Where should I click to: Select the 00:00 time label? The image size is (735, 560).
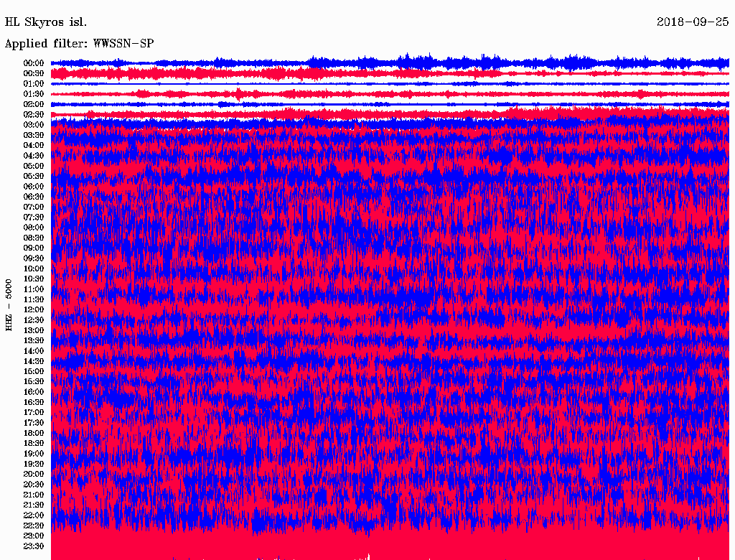pos(34,63)
